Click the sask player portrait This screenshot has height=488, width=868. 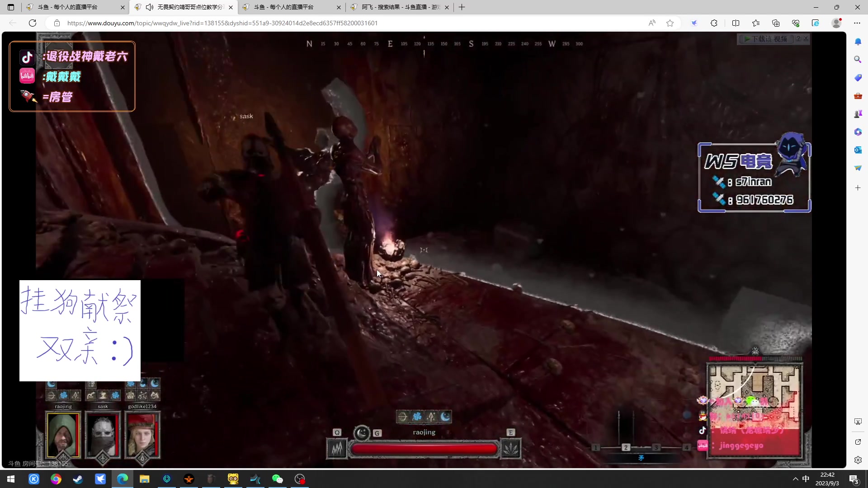[x=103, y=435]
